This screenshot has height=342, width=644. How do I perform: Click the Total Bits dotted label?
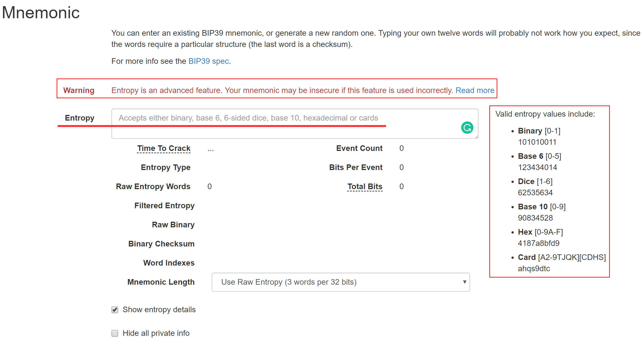tap(365, 187)
